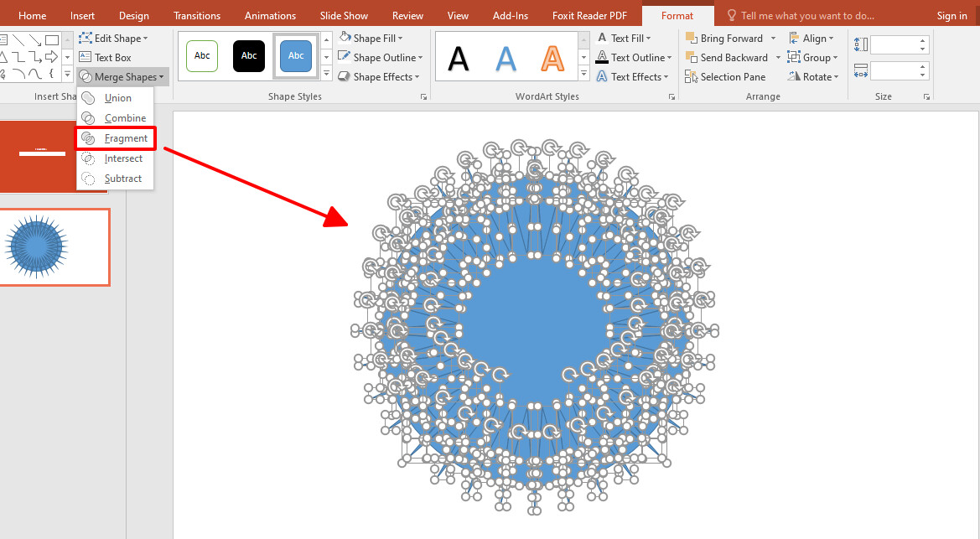The image size is (980, 539).
Task: Select the second slide thumbnail
Action: click(x=54, y=246)
